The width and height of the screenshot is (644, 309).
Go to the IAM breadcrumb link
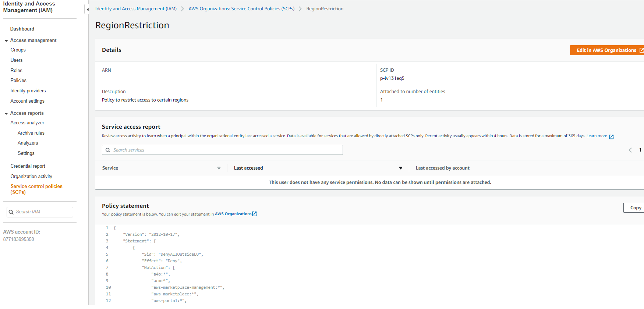(136, 9)
